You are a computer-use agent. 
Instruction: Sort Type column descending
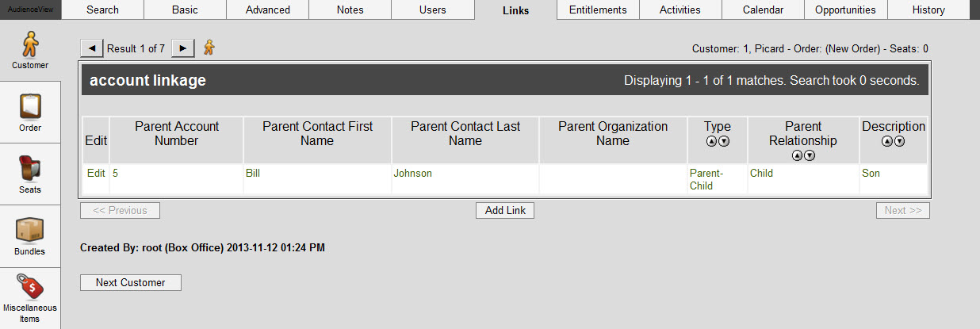click(723, 141)
